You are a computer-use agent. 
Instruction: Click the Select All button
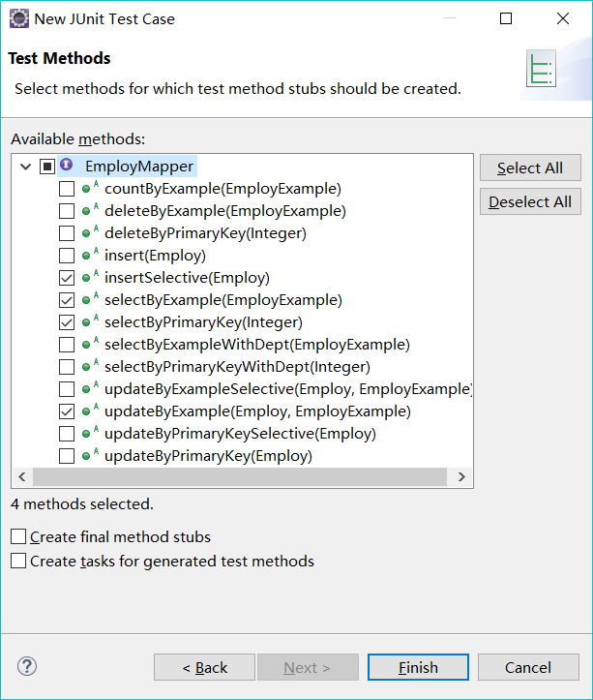tap(530, 167)
